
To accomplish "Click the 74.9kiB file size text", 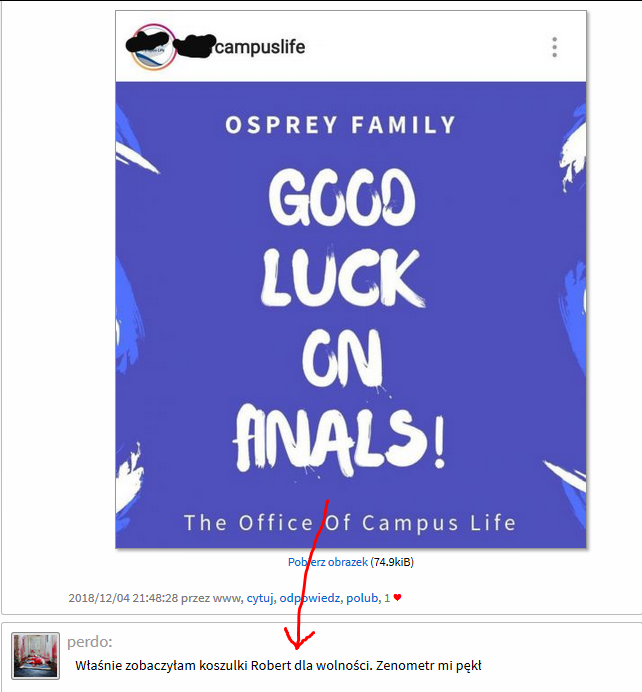I will point(392,562).
